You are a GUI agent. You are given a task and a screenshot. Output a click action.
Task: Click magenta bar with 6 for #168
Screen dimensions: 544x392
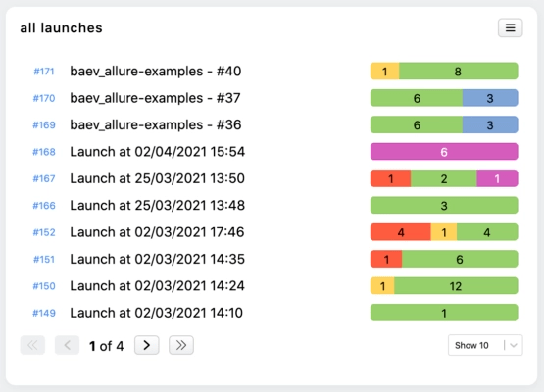tap(444, 152)
